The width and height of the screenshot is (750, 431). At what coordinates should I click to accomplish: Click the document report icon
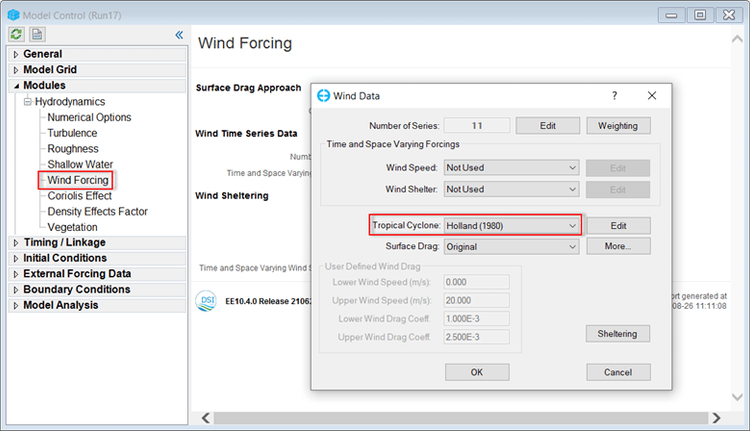click(37, 34)
